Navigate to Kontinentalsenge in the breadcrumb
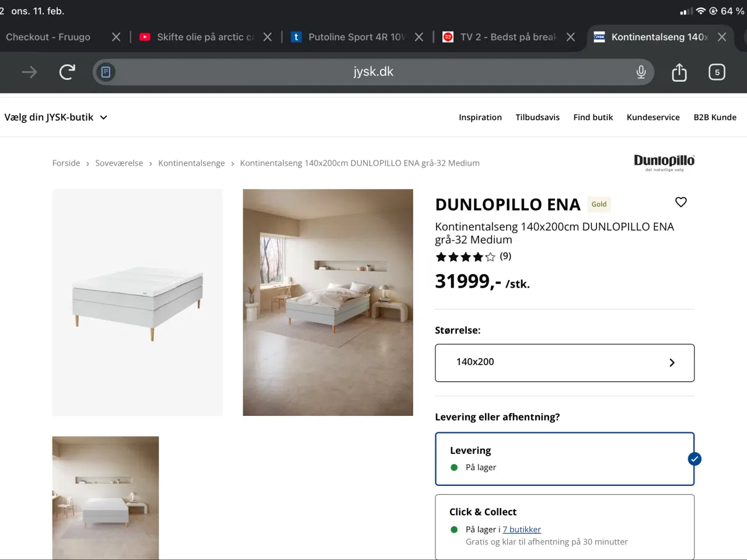Screen dimensions: 747x560 [191, 163]
